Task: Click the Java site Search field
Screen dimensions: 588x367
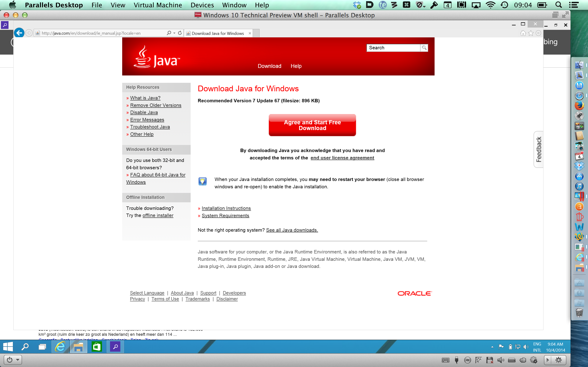Action: (x=393, y=47)
